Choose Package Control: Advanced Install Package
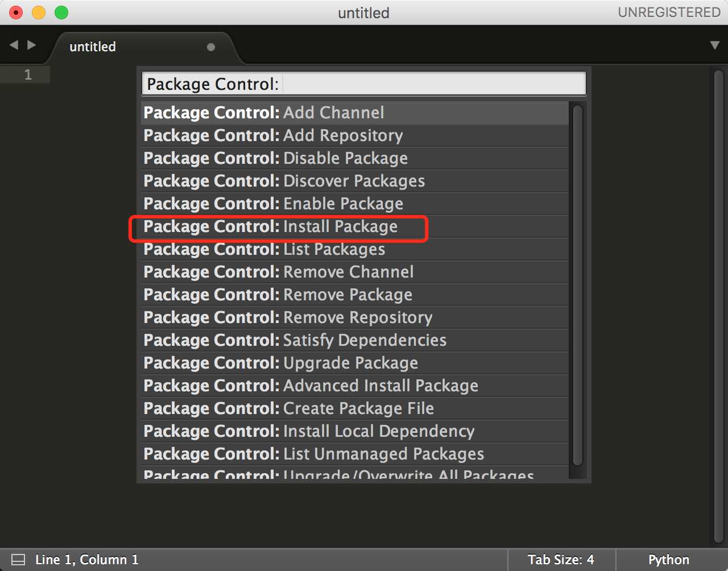This screenshot has height=571, width=728. (x=355, y=386)
